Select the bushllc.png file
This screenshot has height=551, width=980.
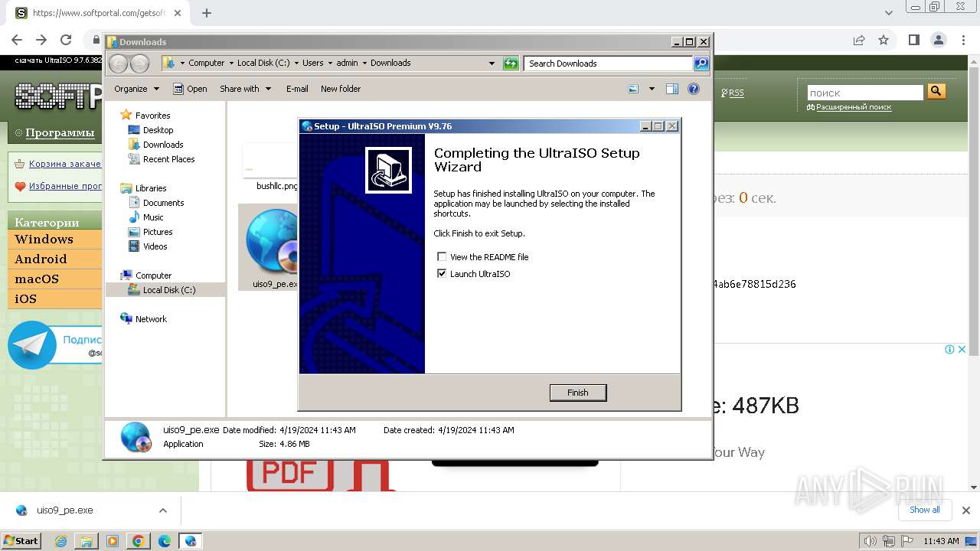click(270, 168)
